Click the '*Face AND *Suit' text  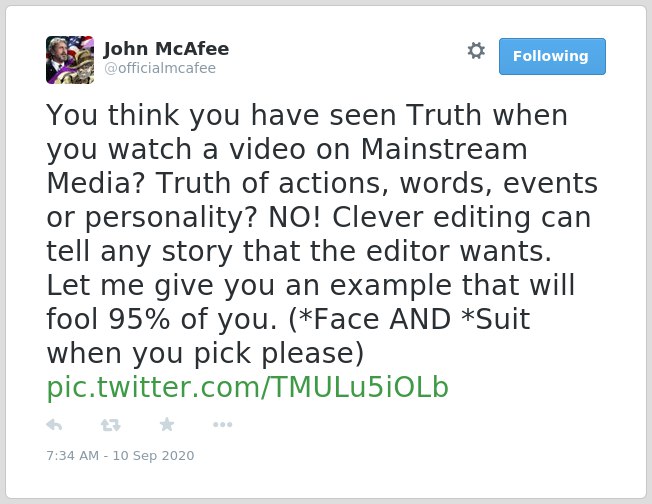[x=413, y=319]
